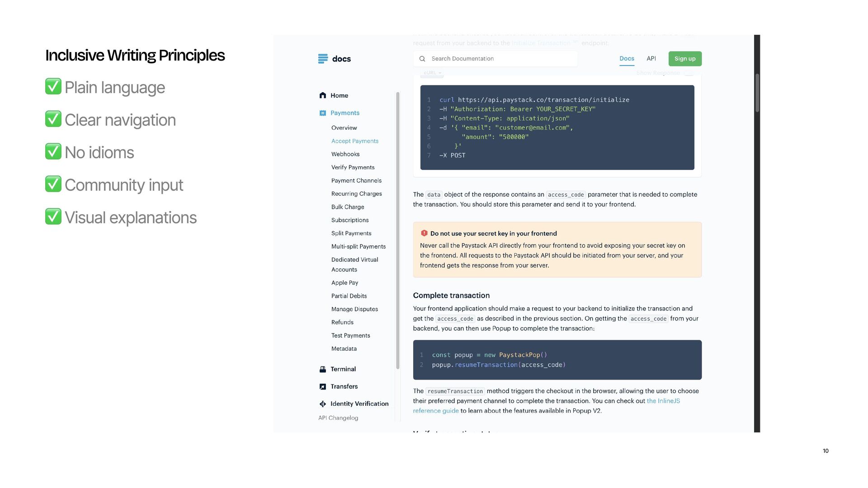Expand the Transfers sidebar section
This screenshot has width=868, height=488.
click(344, 387)
